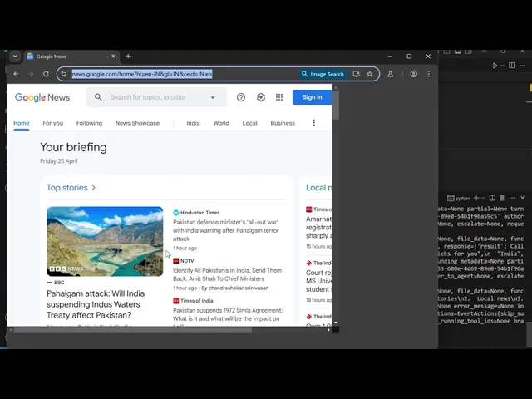This screenshot has height=399, width=532.
Task: Expand the run options dropdown in VS Code
Action: click(x=502, y=66)
